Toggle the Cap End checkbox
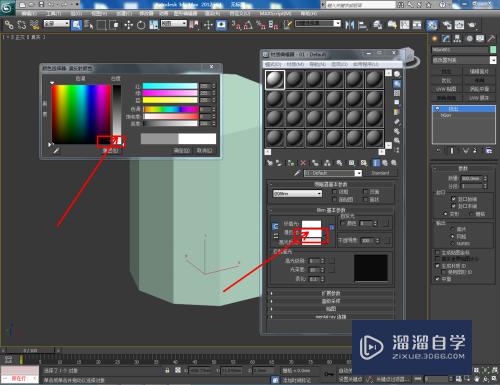The image size is (500, 385). (454, 206)
